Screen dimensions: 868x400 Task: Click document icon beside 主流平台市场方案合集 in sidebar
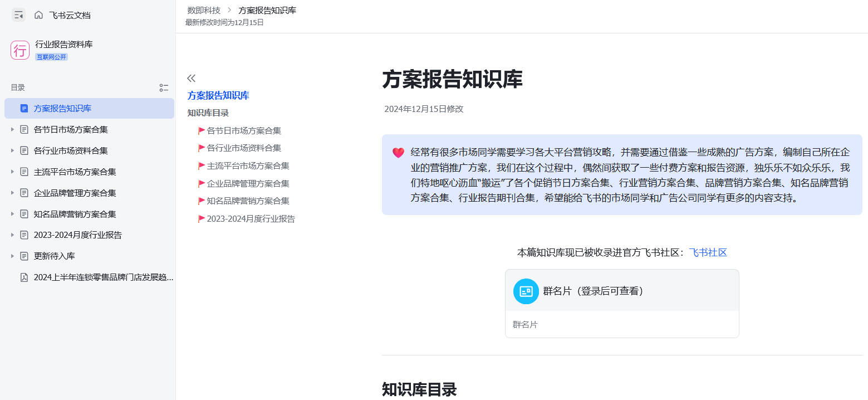(x=24, y=172)
